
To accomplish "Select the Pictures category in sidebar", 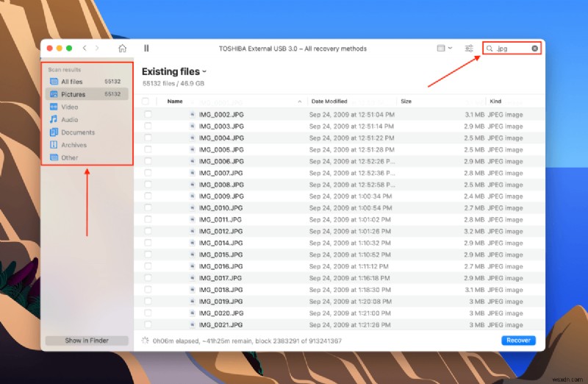I will (87, 94).
